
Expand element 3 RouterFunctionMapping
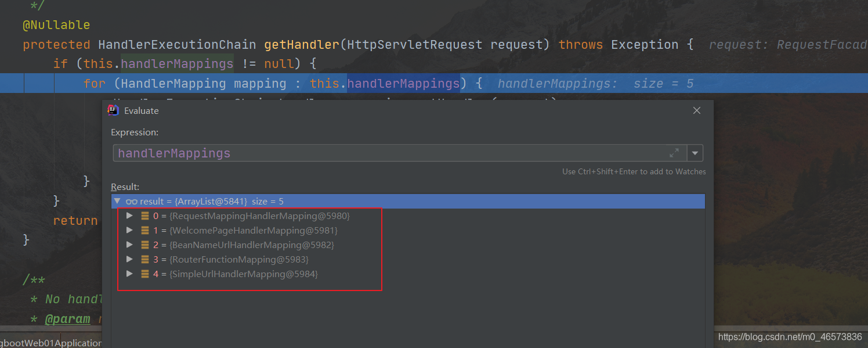click(129, 259)
